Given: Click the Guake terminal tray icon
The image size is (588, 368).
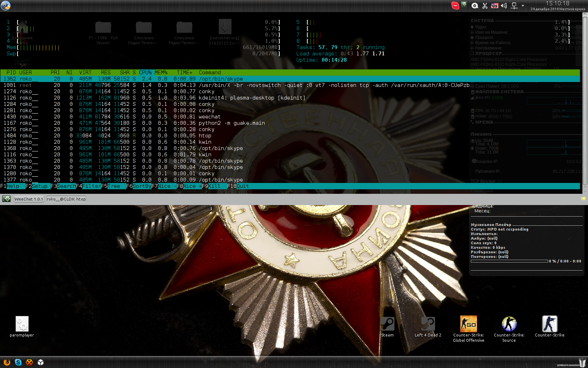Looking at the screenshot, I should click(x=464, y=5).
